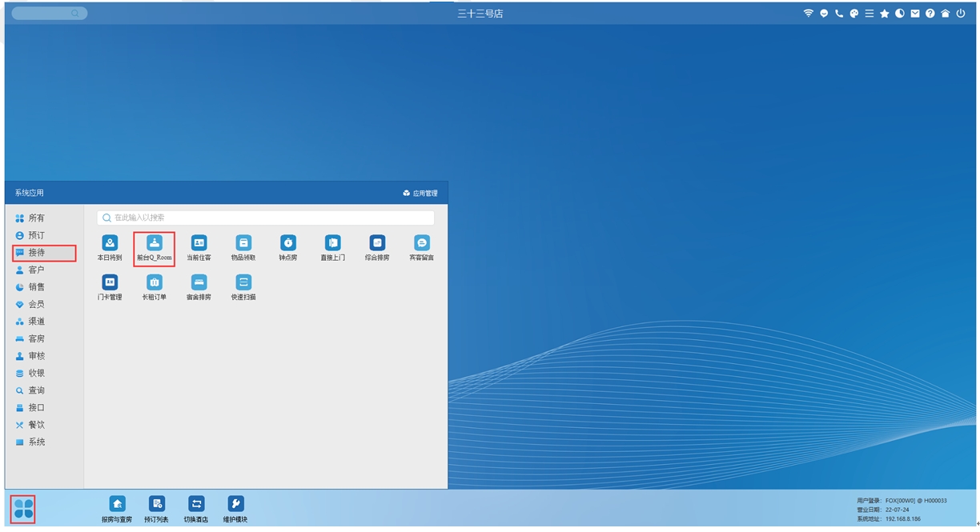
Task: Click the pie chart icon in top bar
Action: tap(900, 14)
